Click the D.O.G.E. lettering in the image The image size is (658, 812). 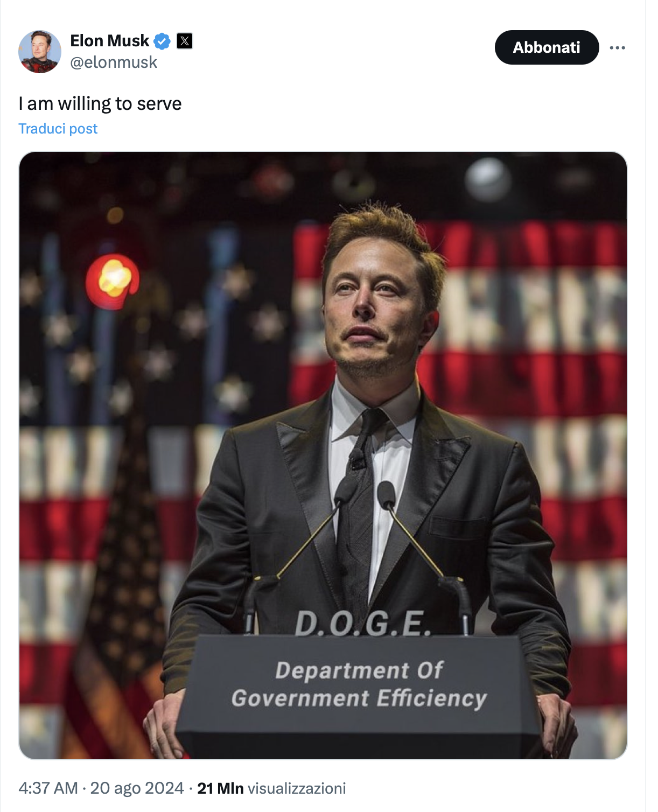pyautogui.click(x=363, y=624)
